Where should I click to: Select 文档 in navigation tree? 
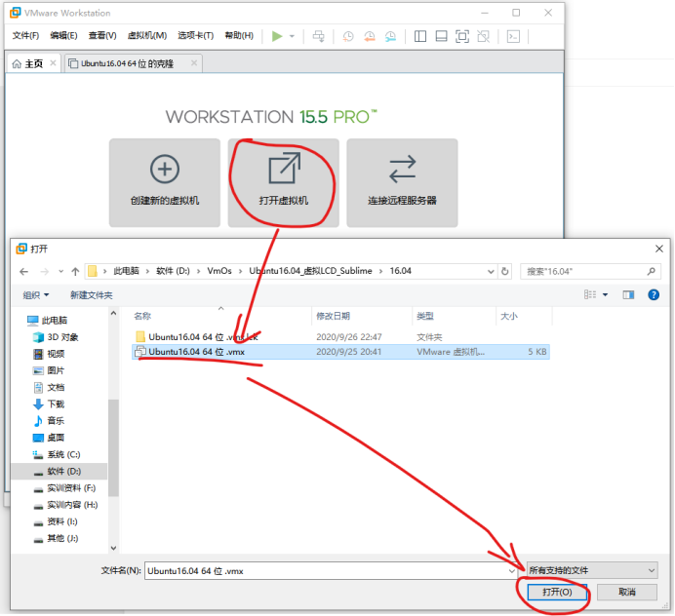(x=48, y=388)
